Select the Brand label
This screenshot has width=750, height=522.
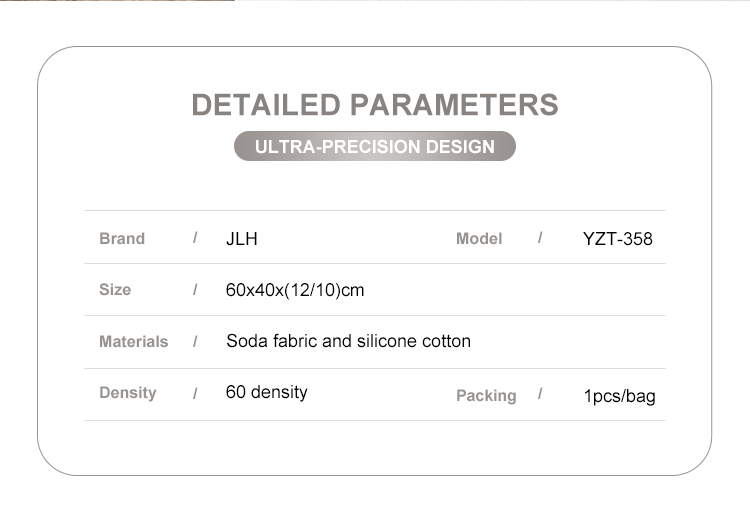coord(122,239)
